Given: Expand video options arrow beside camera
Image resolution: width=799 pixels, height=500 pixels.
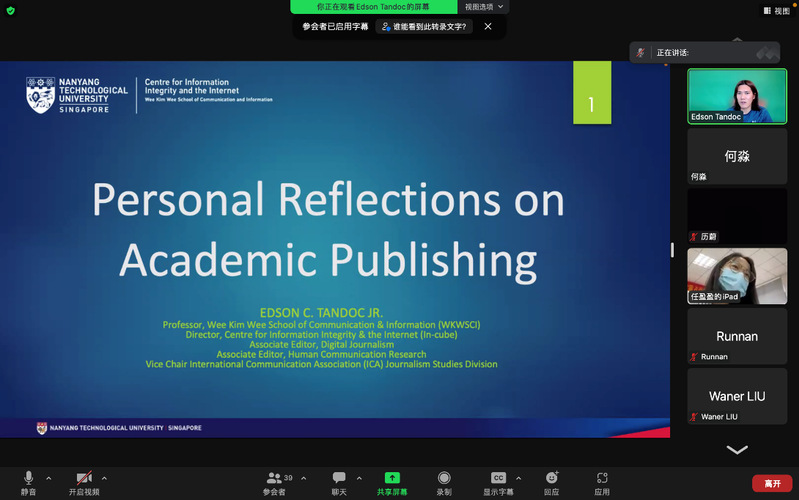Looking at the screenshot, I should (x=105, y=478).
